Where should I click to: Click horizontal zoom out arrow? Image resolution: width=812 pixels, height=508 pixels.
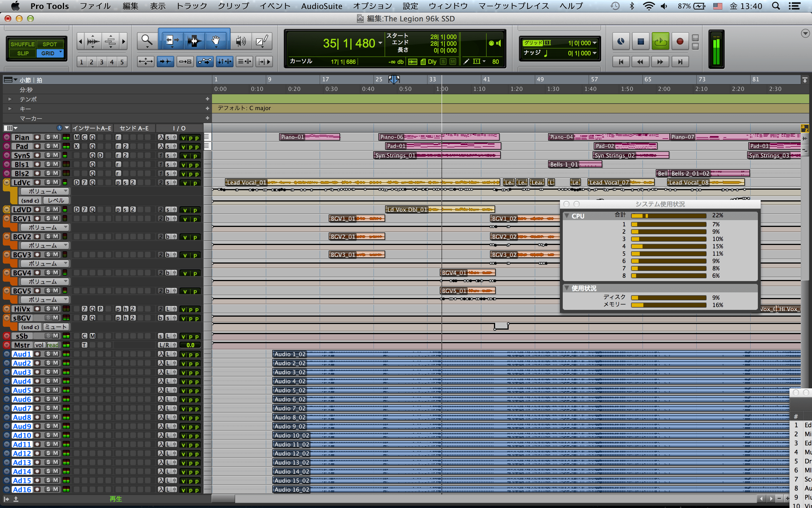pyautogui.click(x=80, y=41)
